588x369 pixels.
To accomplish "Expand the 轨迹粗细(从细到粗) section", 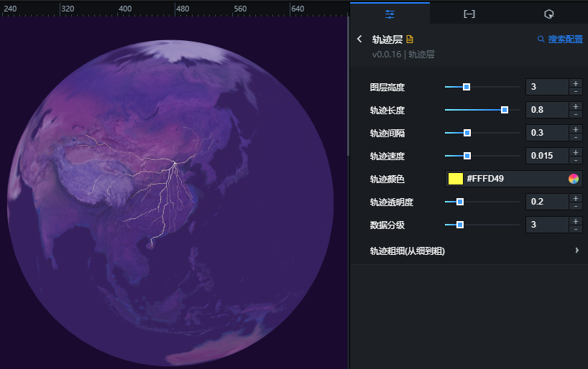I will 474,251.
